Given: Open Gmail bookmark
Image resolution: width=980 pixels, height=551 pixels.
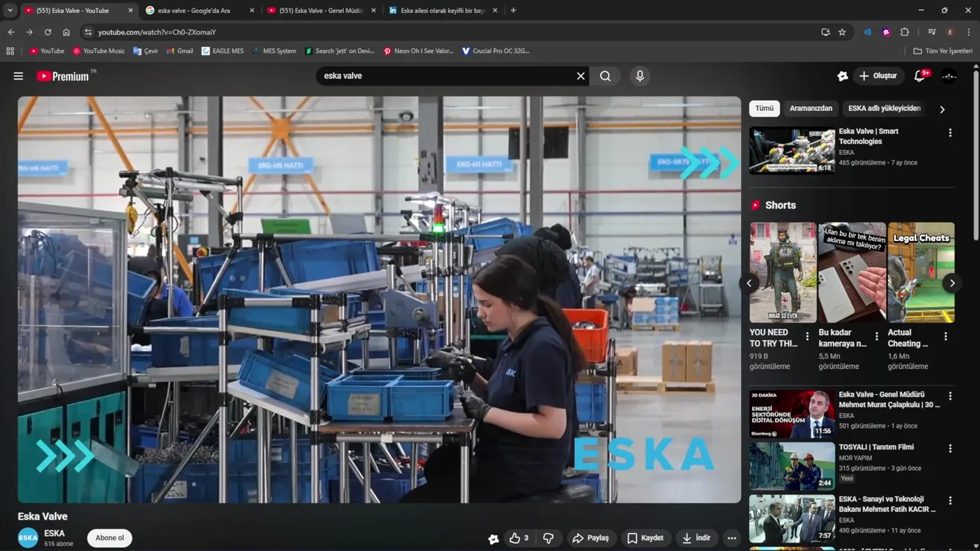Looking at the screenshot, I should 180,51.
